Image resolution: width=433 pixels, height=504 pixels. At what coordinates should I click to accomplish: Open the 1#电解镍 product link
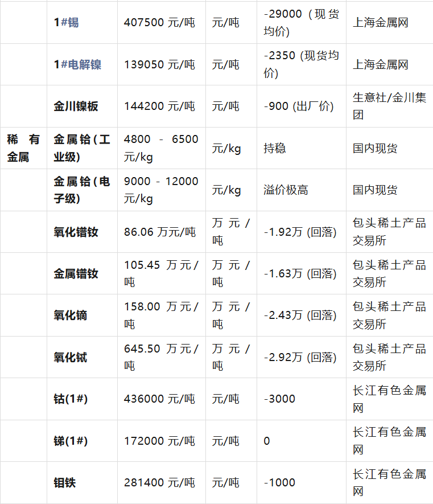[x=77, y=64]
